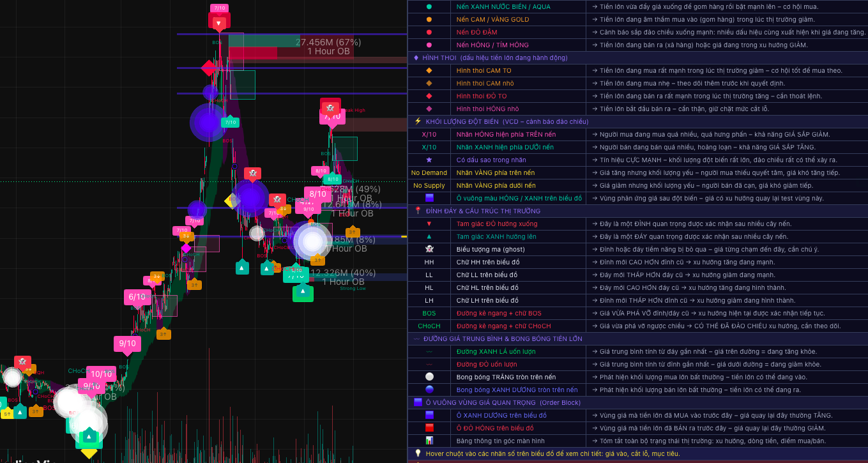Click the Chữ LH trên biểu đồ cell

(518, 300)
